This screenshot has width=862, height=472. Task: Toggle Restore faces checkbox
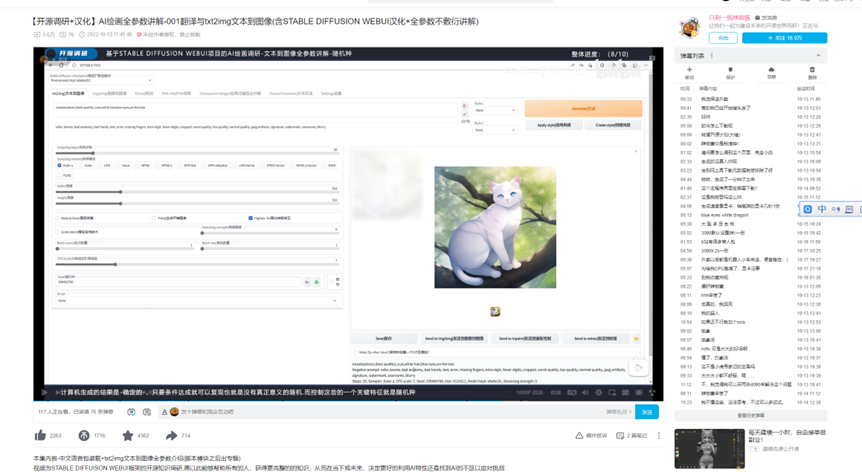pos(57,218)
